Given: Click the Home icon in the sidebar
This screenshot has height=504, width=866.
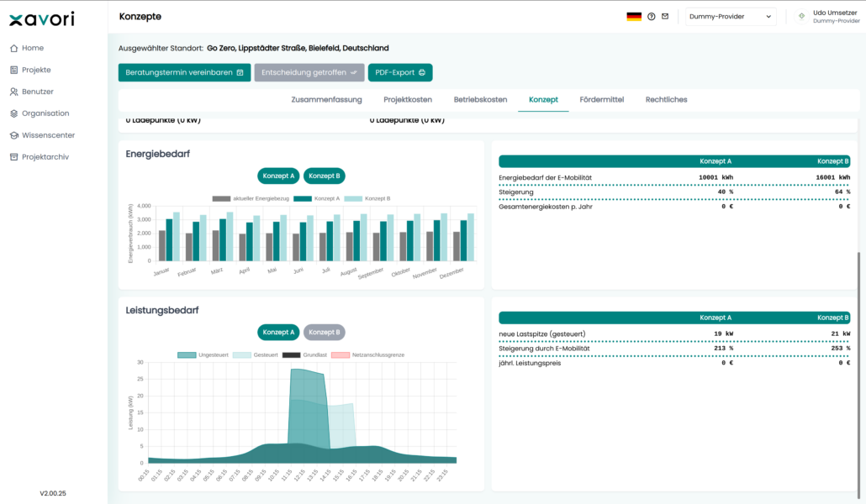Looking at the screenshot, I should pyautogui.click(x=13, y=48).
